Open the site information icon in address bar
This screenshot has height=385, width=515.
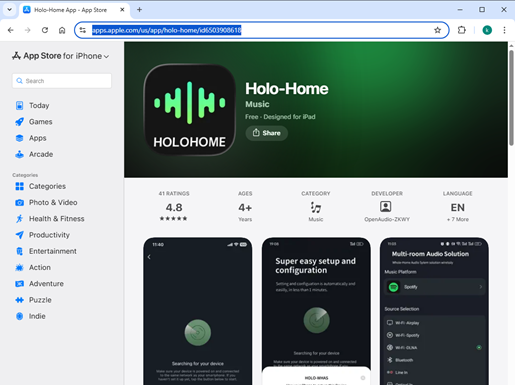tap(83, 30)
